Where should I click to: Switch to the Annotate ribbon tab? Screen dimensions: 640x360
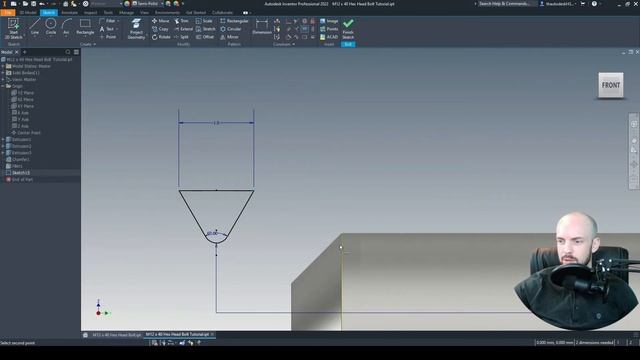[69, 13]
